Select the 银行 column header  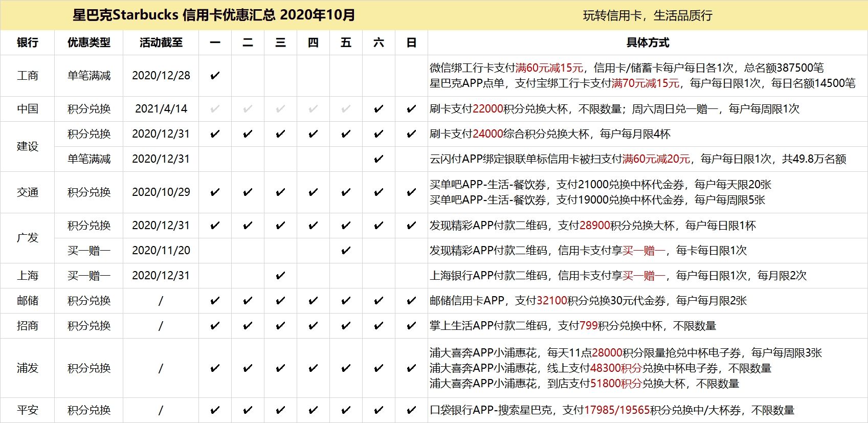(28, 42)
